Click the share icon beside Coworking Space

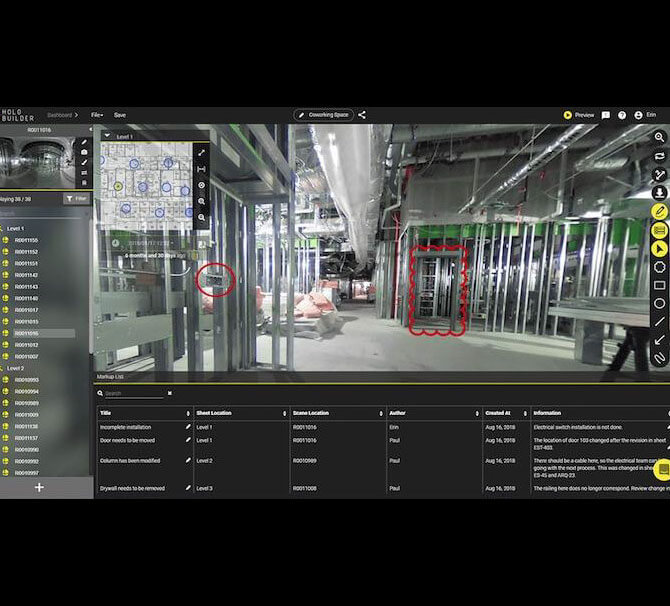[362, 115]
